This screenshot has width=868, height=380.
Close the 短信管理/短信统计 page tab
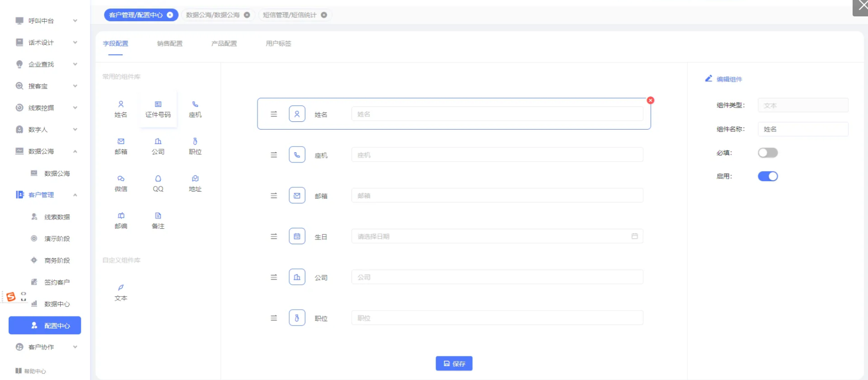point(324,15)
